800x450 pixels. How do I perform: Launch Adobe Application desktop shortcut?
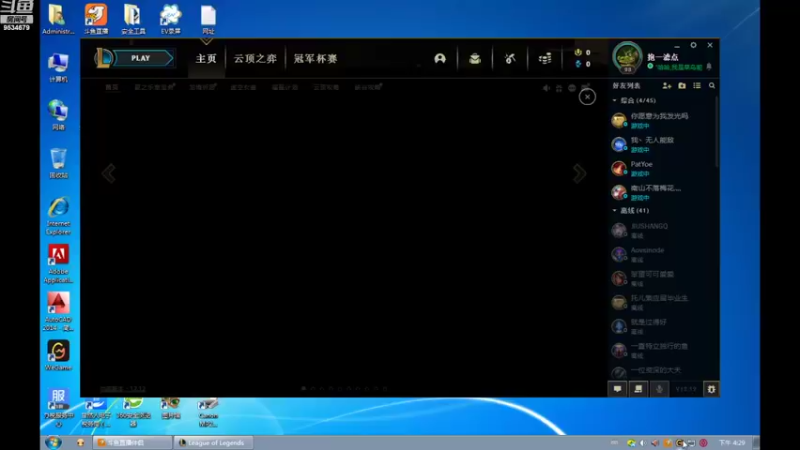coord(58,264)
